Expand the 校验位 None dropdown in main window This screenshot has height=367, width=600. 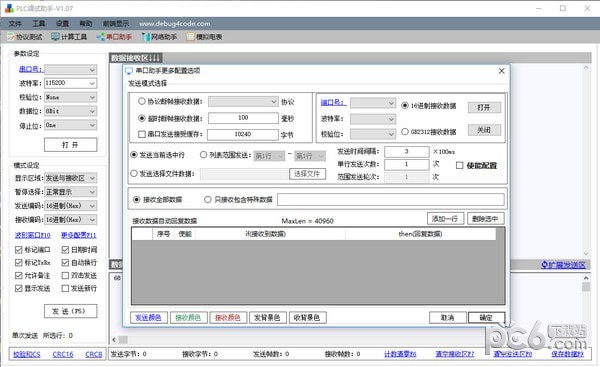(92, 97)
